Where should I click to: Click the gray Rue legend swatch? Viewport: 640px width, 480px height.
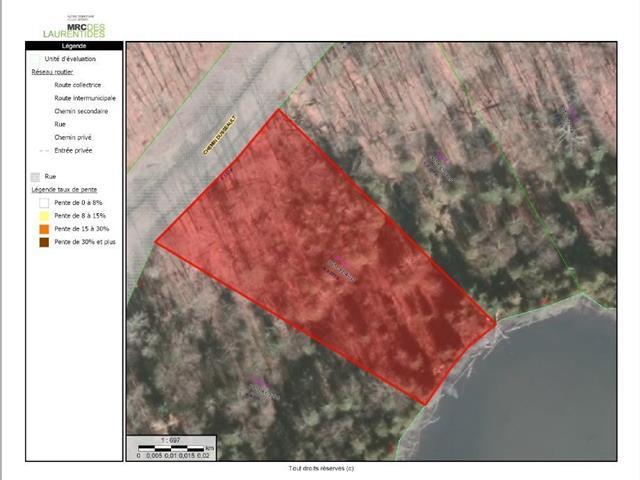(37, 175)
